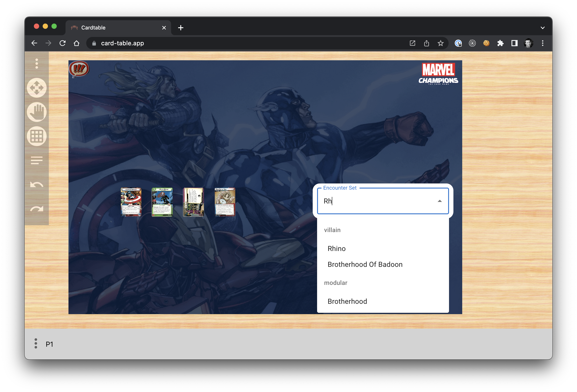Select the Man Out of Time card
577x392 pixels.
(225, 202)
